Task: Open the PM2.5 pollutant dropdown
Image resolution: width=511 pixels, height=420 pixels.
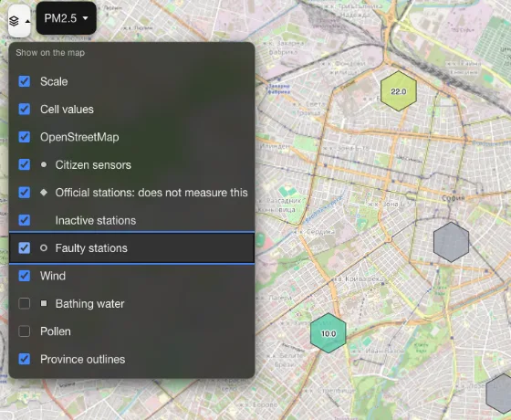Action: point(66,18)
